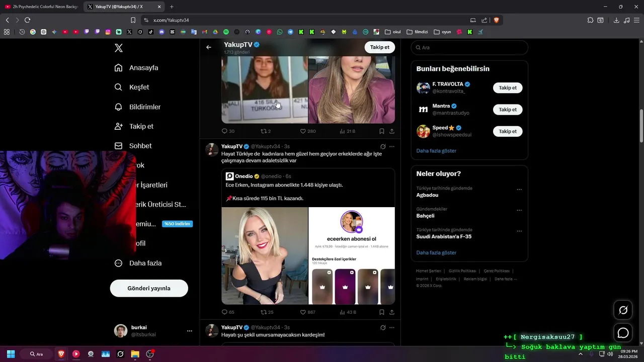Open oyun bookmarks folder
The image size is (644, 362).
point(442,32)
